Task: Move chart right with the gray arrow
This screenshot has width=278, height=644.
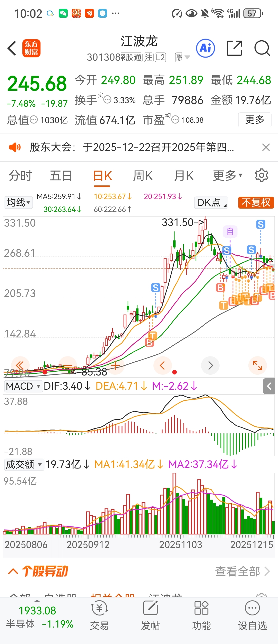Action: pyautogui.click(x=210, y=365)
